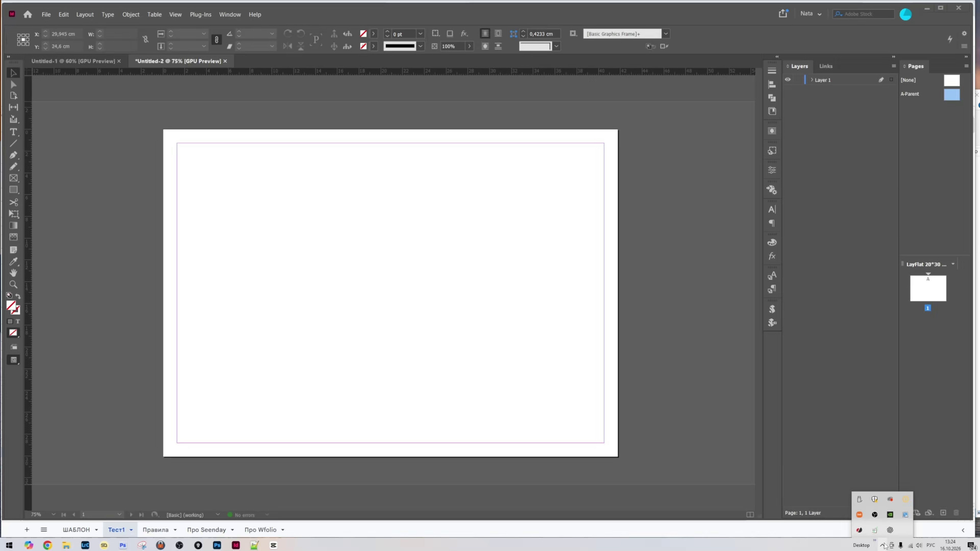Select the Line tool
Viewport: 980px width, 551px height.
pyautogui.click(x=13, y=143)
